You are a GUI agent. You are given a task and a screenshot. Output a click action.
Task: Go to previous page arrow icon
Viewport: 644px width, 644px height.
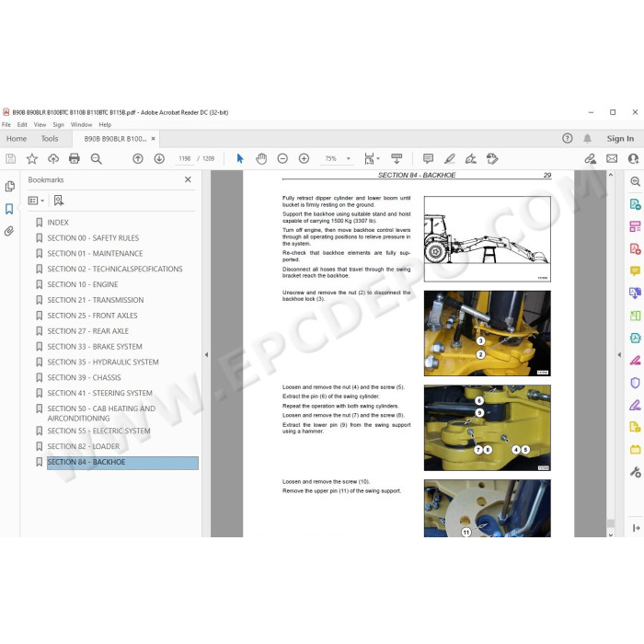(138, 158)
